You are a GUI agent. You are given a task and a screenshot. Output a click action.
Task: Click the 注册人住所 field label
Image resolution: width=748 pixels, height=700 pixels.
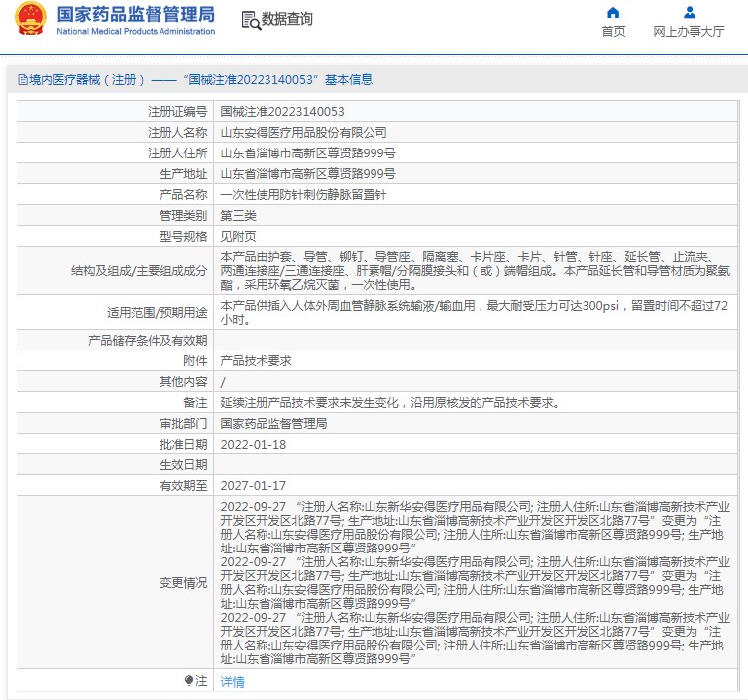coord(177,153)
